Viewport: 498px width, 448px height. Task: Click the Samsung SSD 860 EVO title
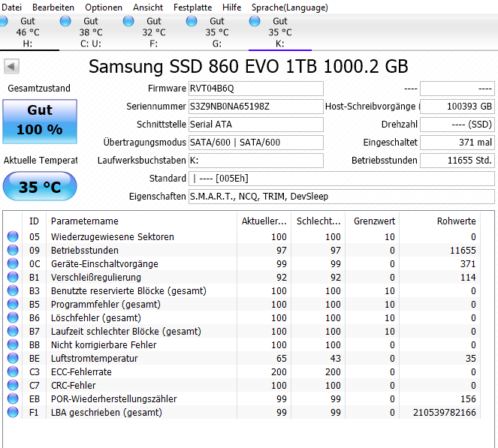point(248,67)
